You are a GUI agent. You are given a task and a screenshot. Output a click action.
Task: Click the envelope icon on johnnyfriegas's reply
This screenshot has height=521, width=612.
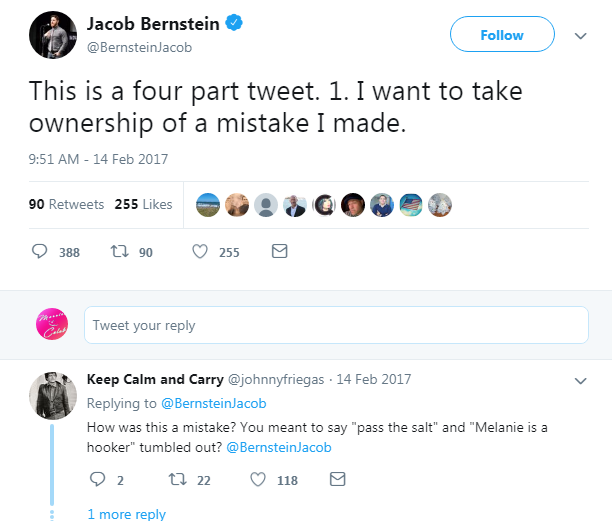click(x=337, y=480)
